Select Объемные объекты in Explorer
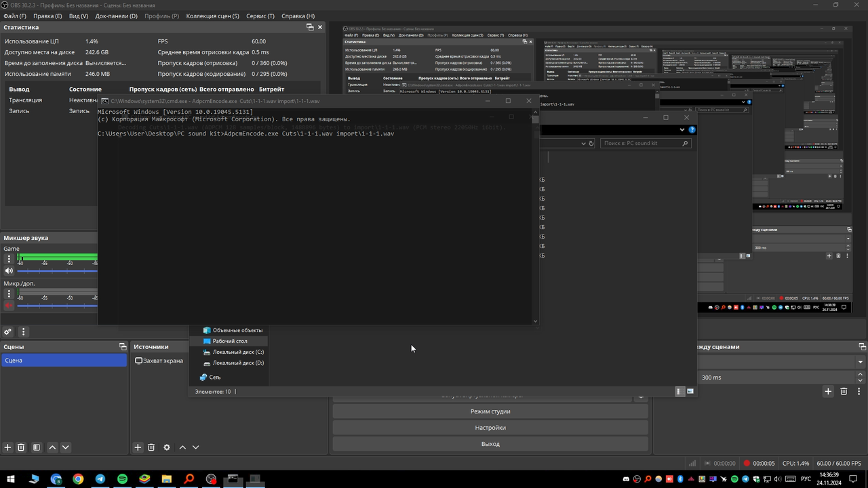 coord(232,330)
